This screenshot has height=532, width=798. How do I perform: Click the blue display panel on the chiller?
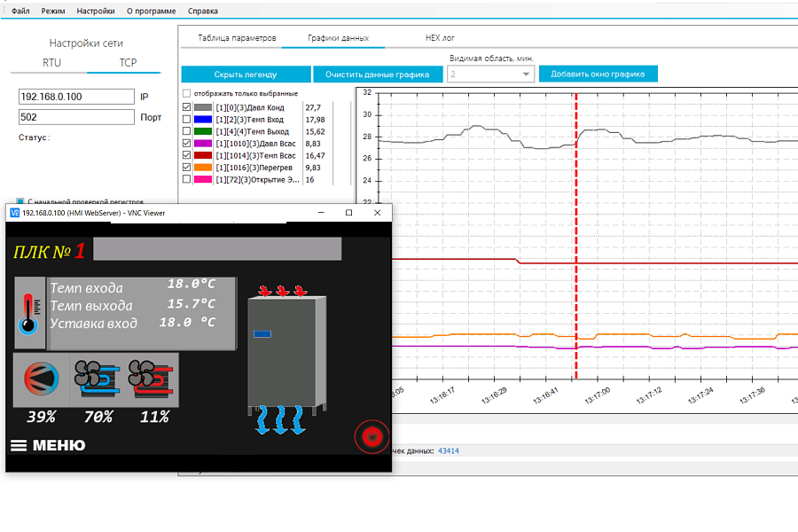tap(262, 334)
